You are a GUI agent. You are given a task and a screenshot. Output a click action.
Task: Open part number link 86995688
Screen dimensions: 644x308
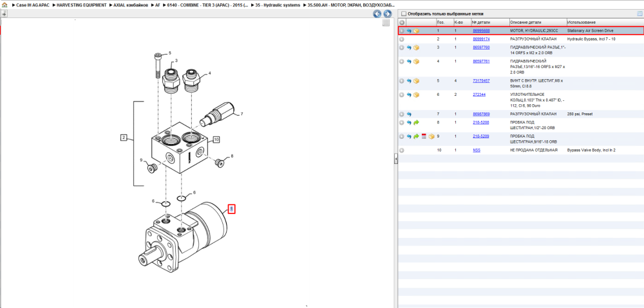[x=481, y=31]
